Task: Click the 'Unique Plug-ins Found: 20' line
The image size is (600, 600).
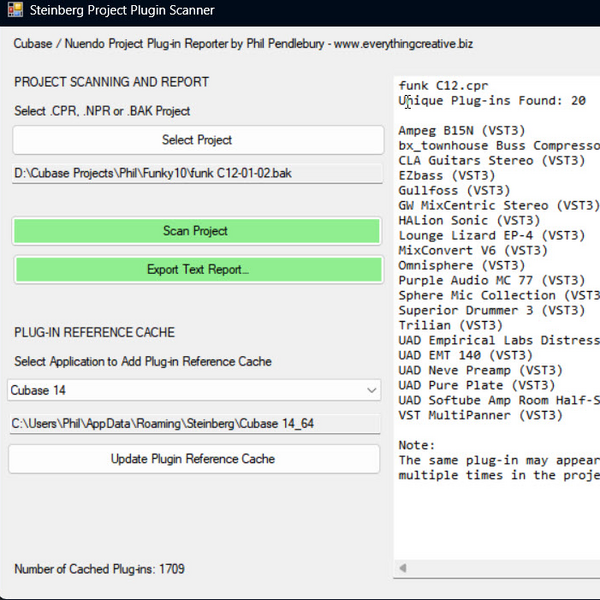Action: (x=492, y=100)
